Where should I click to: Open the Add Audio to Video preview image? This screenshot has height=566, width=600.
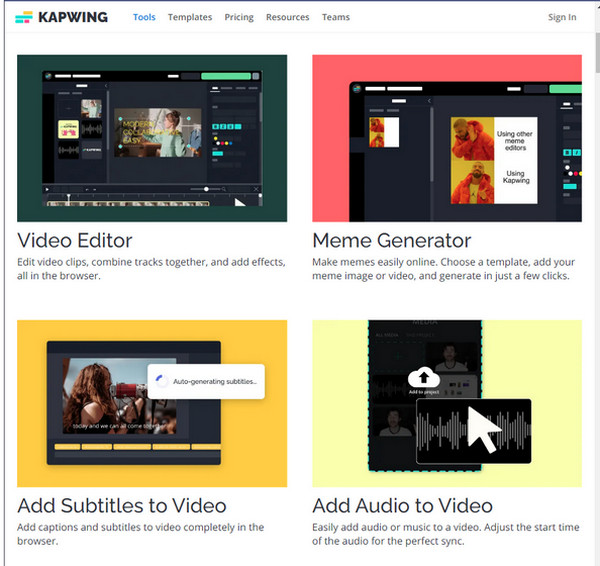pos(447,403)
